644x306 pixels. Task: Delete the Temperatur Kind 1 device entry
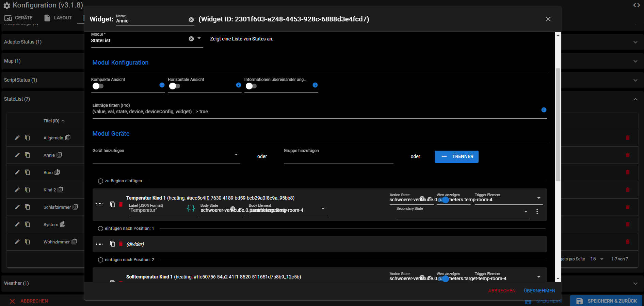pos(121,204)
